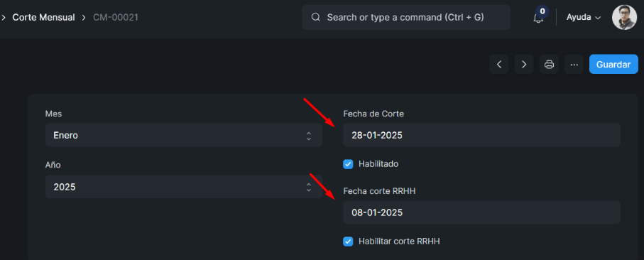Click the Guardar button
Image resolution: width=644 pixels, height=260 pixels.
coord(613,65)
